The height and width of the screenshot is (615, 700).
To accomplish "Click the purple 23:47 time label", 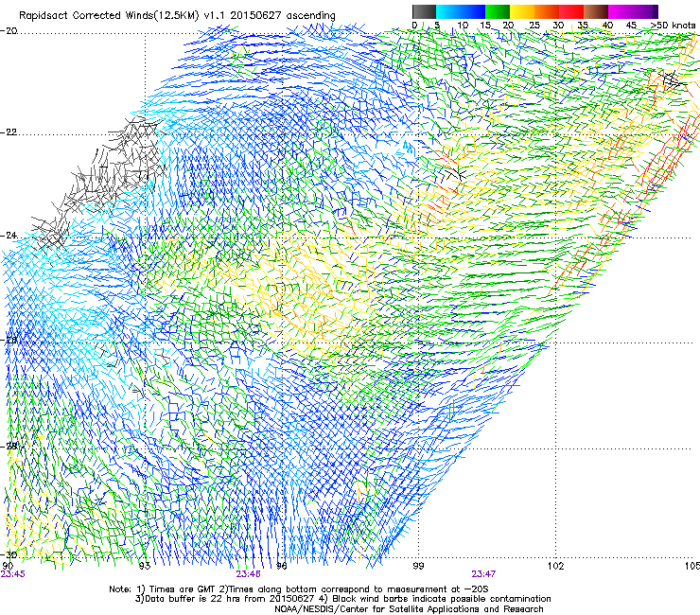I will click(x=483, y=574).
